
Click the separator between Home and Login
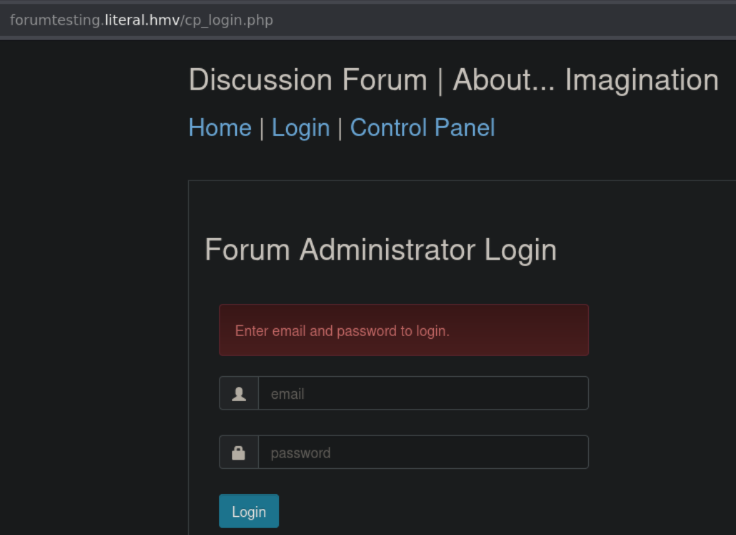(x=262, y=128)
